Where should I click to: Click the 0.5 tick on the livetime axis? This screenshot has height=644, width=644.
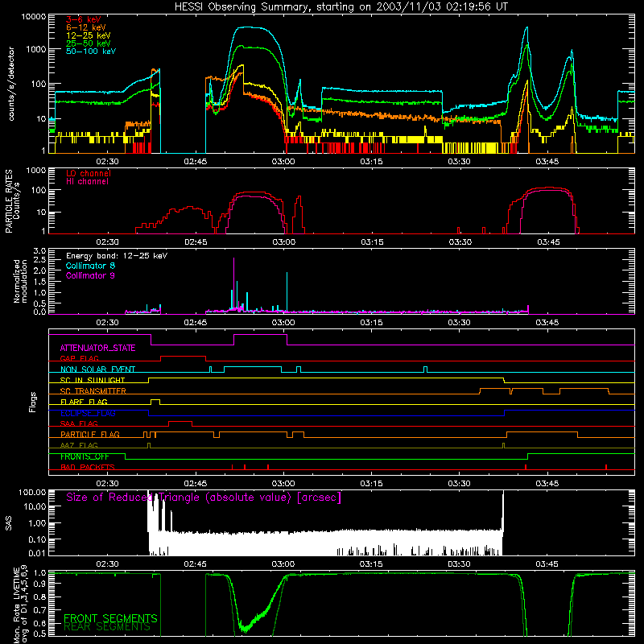39,634
